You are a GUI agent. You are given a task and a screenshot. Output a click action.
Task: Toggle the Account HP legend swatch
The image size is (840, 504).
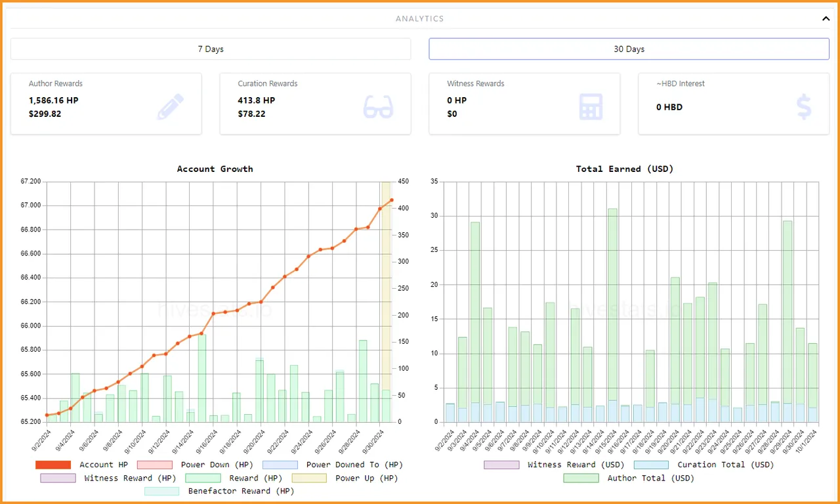coord(53,465)
